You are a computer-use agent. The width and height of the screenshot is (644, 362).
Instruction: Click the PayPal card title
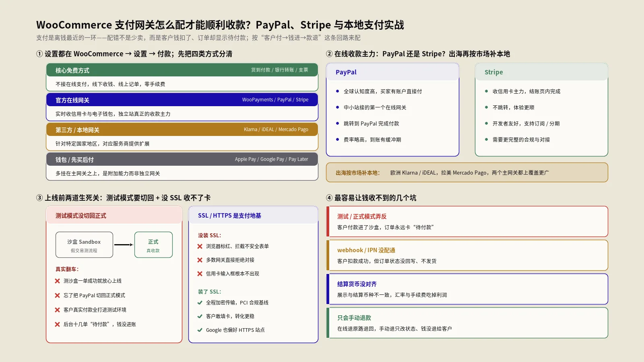(346, 72)
